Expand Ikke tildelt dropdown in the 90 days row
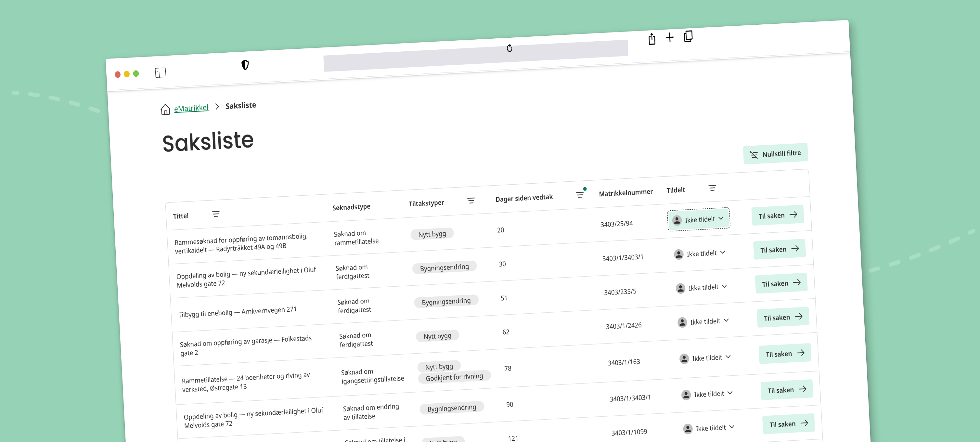Screen dimensions: 980x442 [x=708, y=394]
